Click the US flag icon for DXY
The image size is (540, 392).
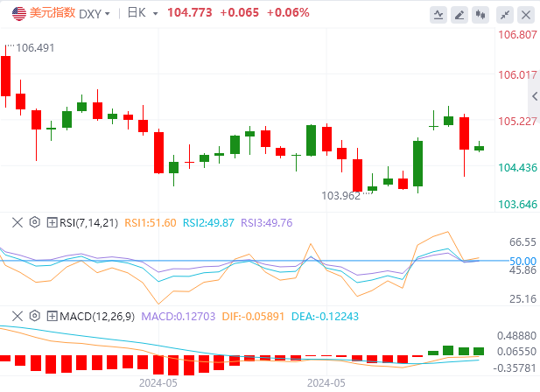pyautogui.click(x=19, y=13)
